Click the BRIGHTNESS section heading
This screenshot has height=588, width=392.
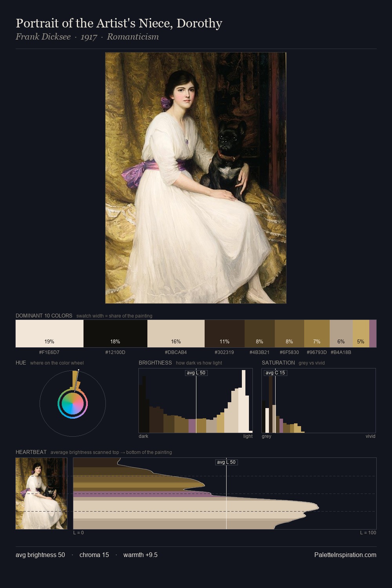pos(155,363)
